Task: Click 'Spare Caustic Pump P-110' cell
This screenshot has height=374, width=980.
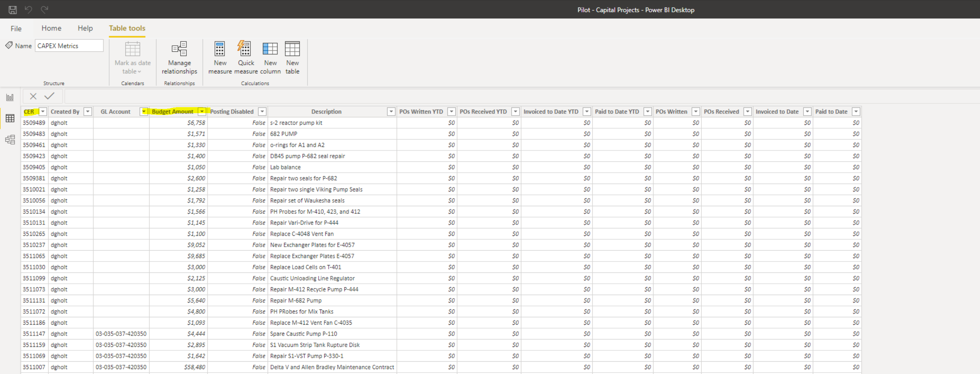Action: 332,334
